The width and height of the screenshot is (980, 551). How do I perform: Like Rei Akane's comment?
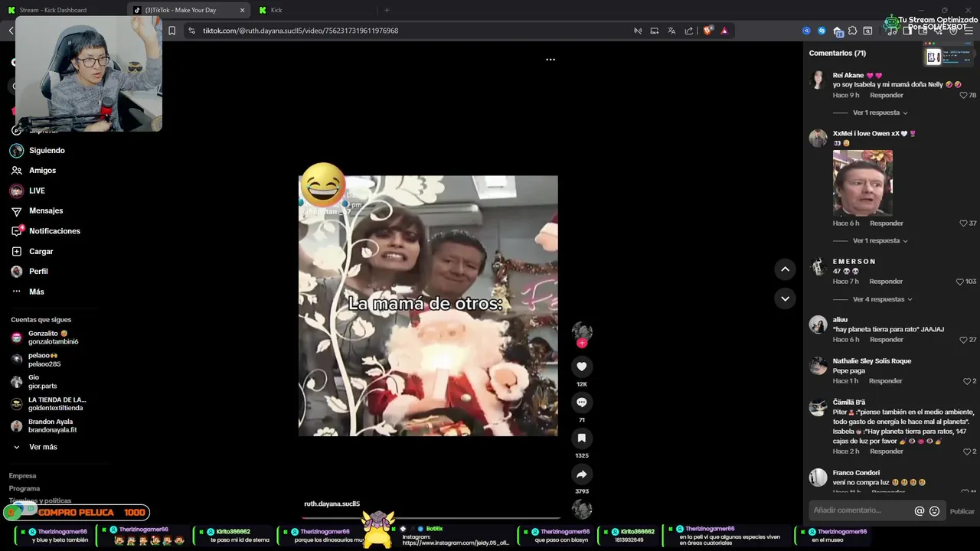[963, 96]
